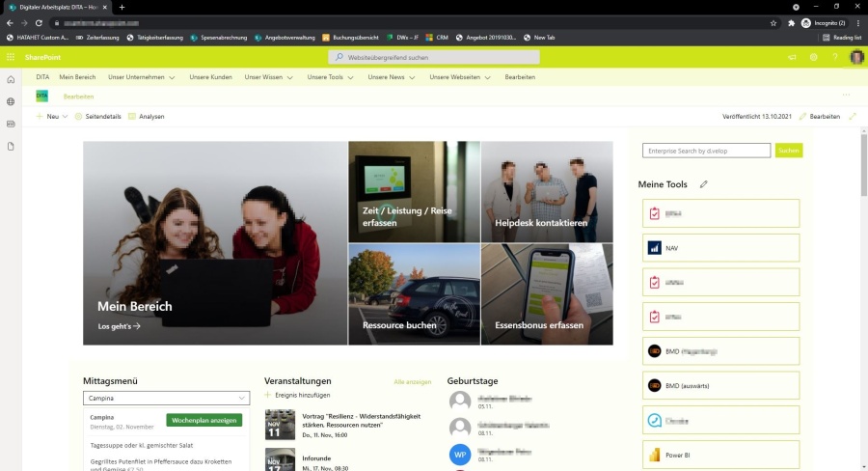The image size is (868, 471).
Task: Open the DITA navigation item
Action: pyautogui.click(x=42, y=77)
